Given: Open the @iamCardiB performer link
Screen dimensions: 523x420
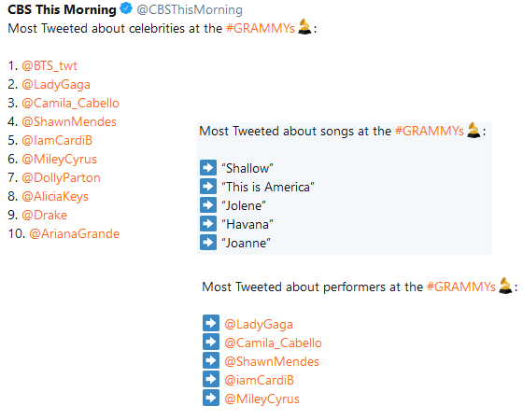Looking at the screenshot, I should point(260,380).
